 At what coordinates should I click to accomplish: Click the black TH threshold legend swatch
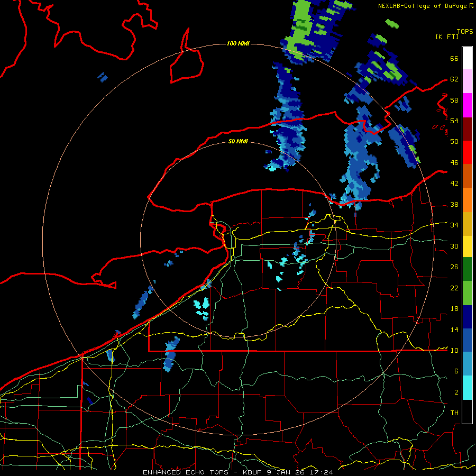point(467,411)
